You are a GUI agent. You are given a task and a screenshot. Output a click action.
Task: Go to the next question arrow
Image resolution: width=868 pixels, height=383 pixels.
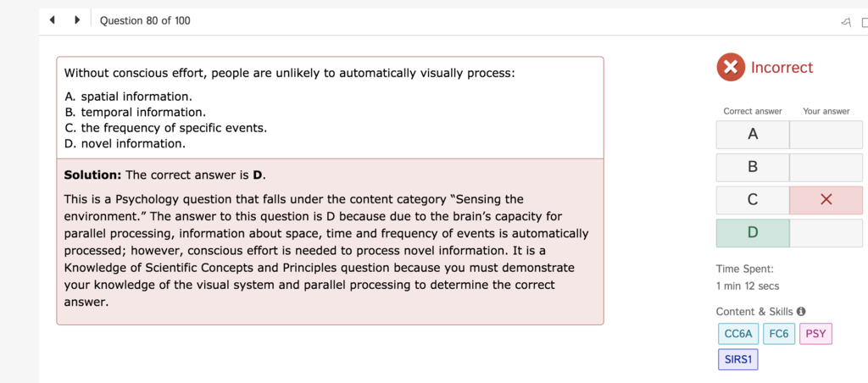click(77, 20)
